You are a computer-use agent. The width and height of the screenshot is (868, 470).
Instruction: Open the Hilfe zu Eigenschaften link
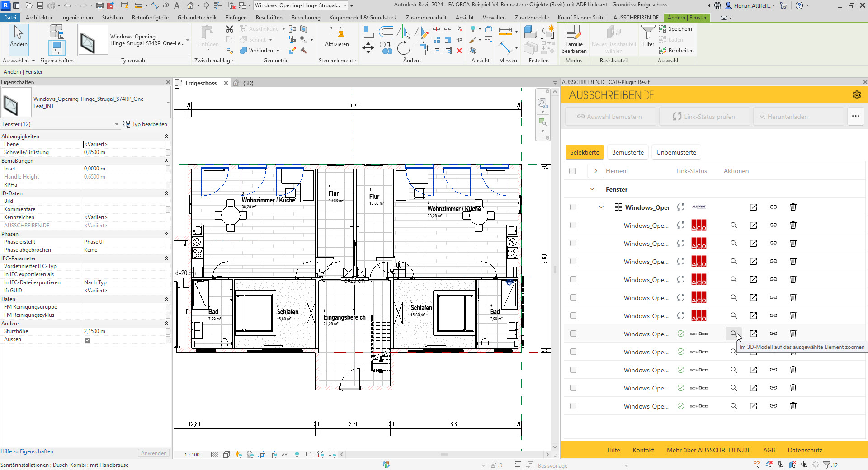(x=27, y=451)
